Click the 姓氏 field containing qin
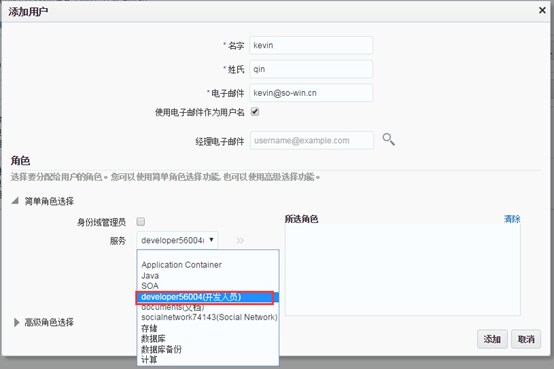Screen dimensions: 554x369 [311, 69]
